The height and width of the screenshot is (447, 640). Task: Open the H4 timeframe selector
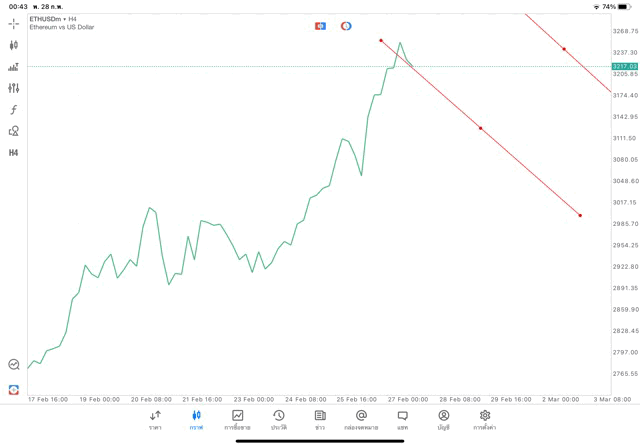point(14,153)
